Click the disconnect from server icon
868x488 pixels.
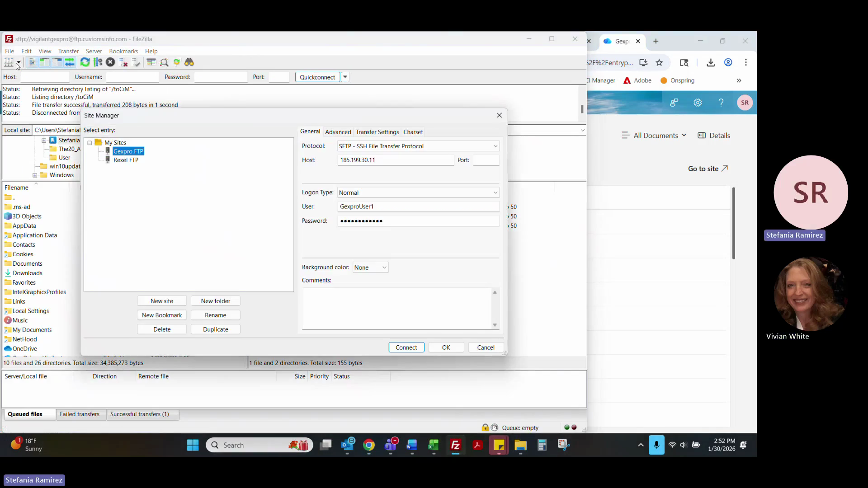123,62
